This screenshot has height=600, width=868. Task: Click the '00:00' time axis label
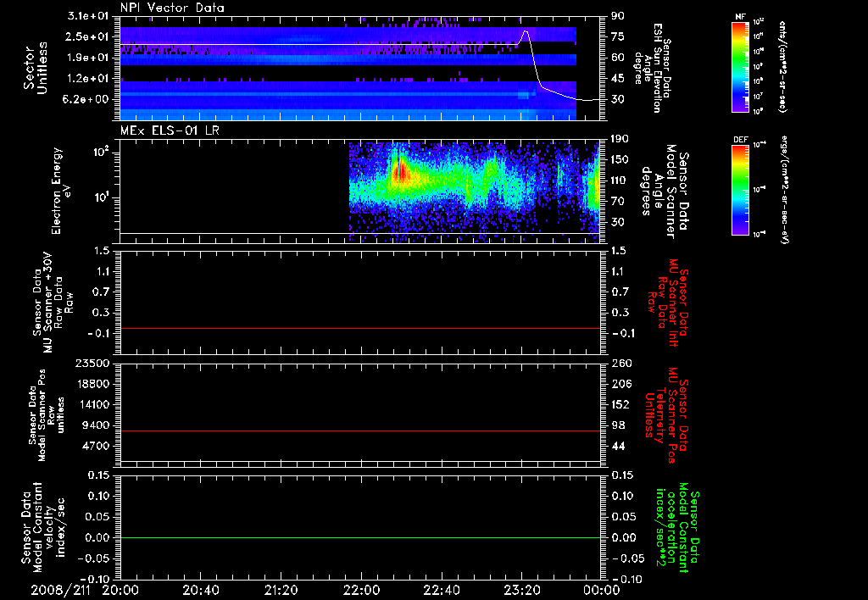click(602, 590)
